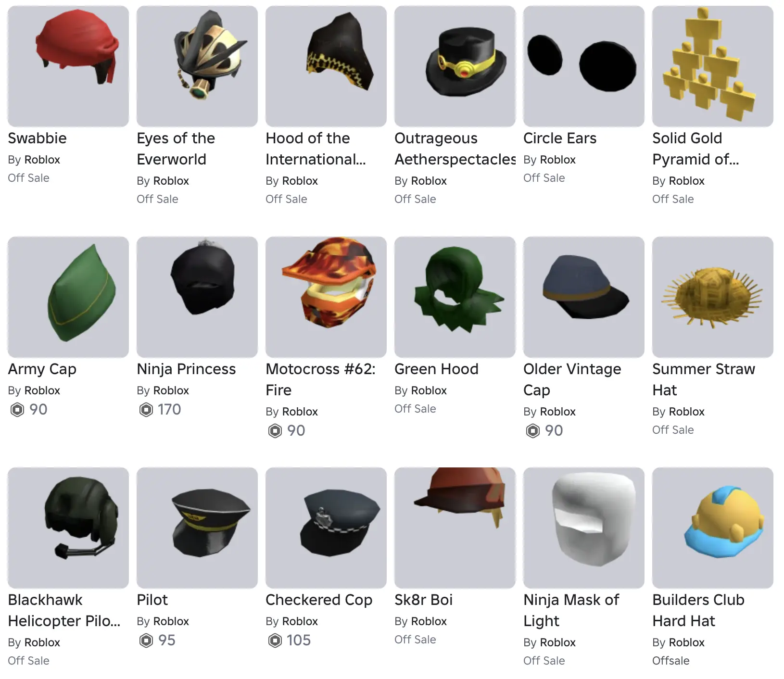Open Solid Gold Pyramid item thumbnail
Image resolution: width=784 pixels, height=679 pixels.
713,66
